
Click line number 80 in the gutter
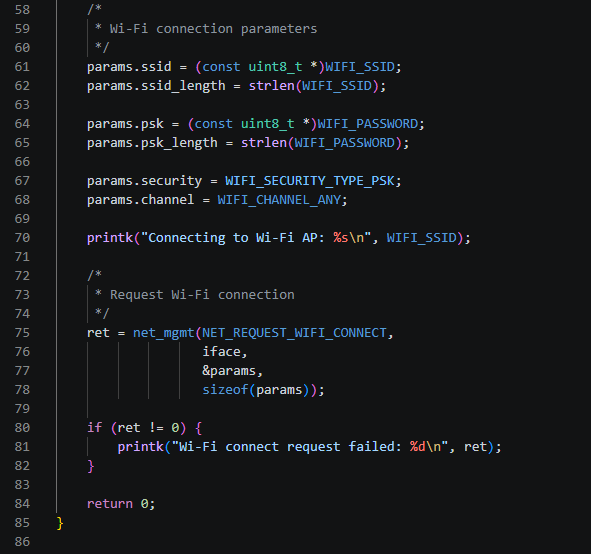(22, 427)
